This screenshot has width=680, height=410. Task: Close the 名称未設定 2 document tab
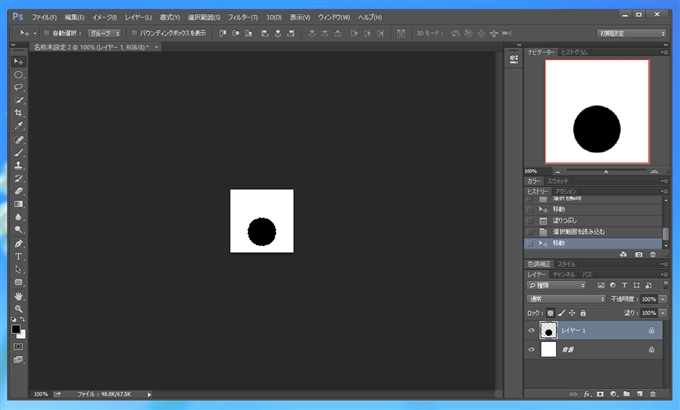[156, 47]
